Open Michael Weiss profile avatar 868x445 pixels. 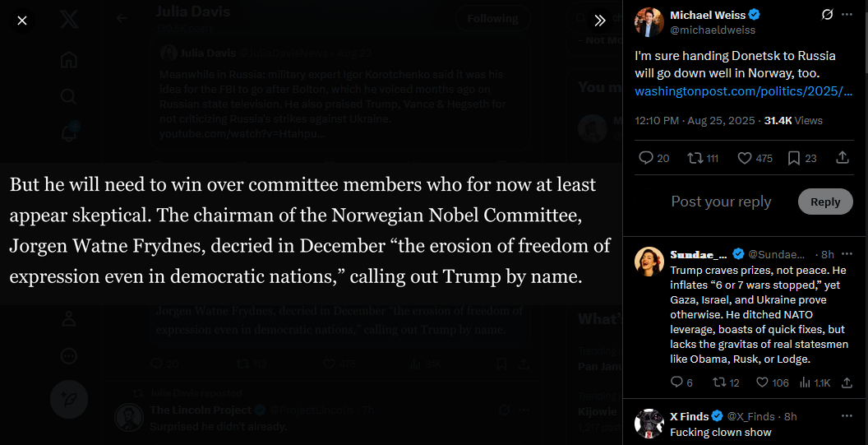click(649, 22)
